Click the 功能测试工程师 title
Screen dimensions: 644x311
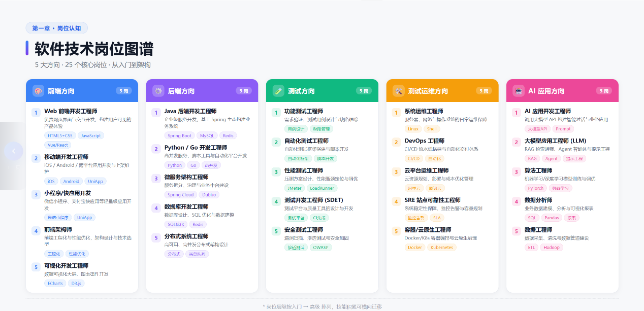[x=304, y=111]
